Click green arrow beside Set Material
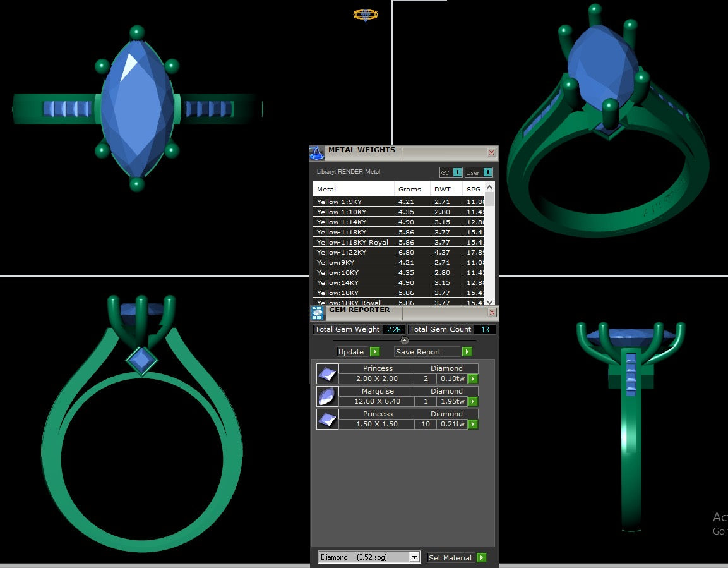 (x=482, y=557)
